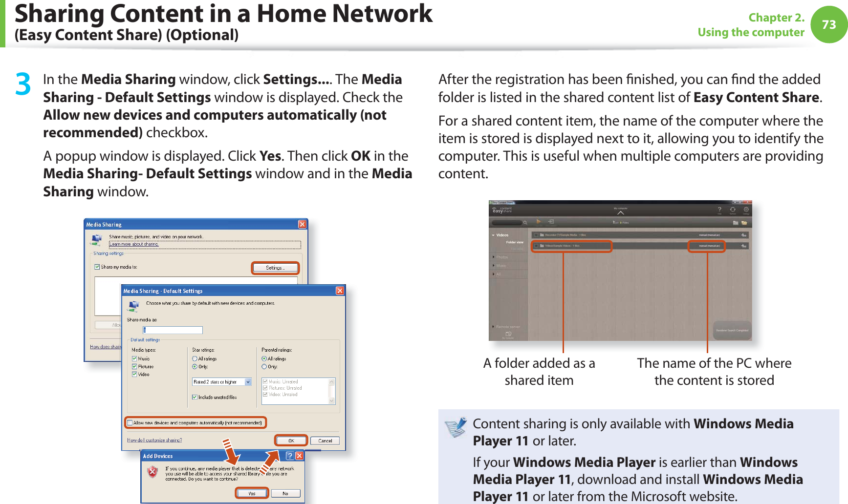The image size is (848, 504).
Task: Select 'All ratings' under Parental ratings
Action: [264, 358]
